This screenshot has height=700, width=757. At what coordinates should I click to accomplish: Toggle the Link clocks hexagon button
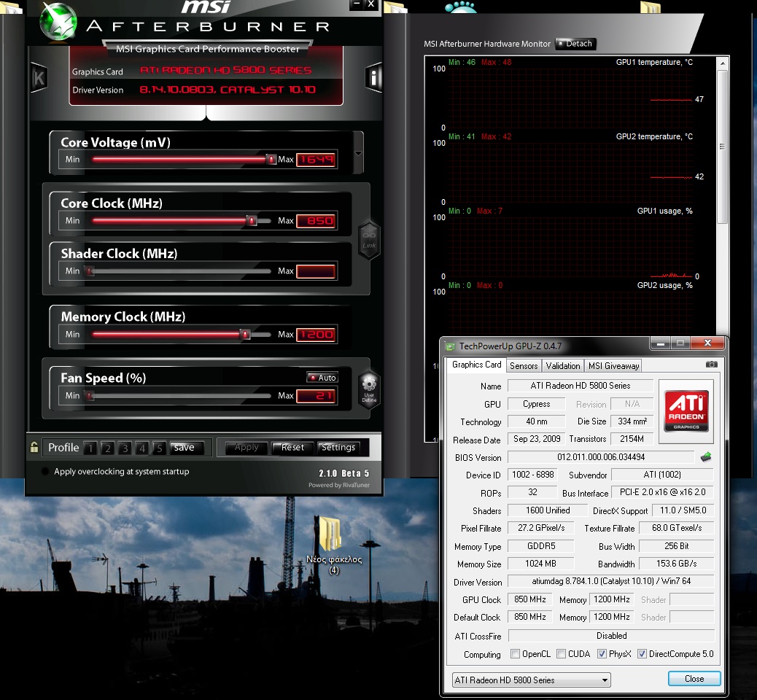click(369, 241)
